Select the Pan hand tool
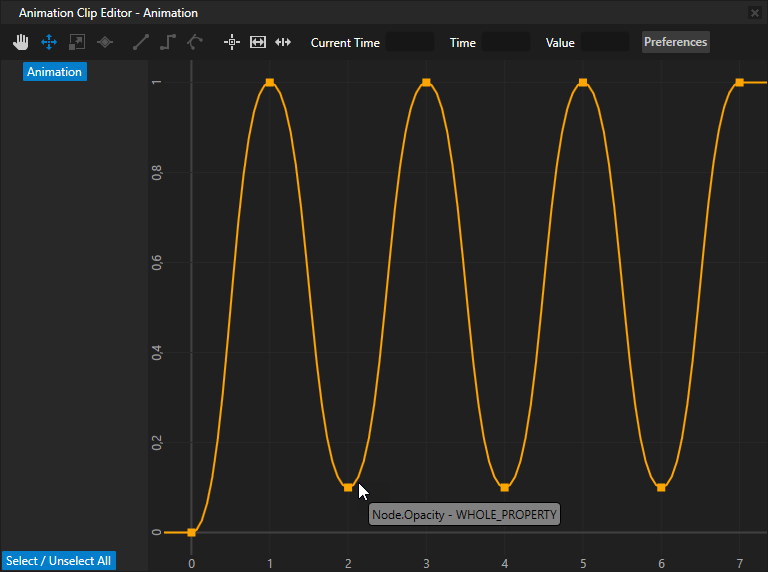The width and height of the screenshot is (768, 572). [20, 42]
